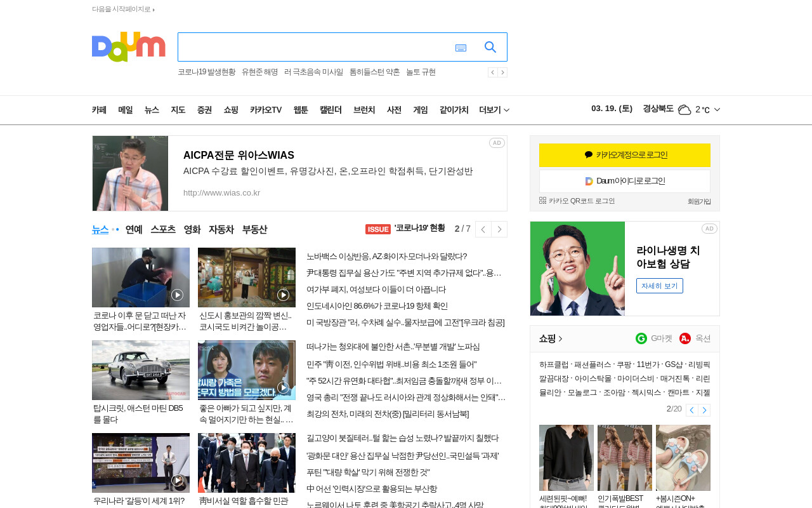Screen dimensions: 812x508
Task: Switch to the 자동차 news tab
Action: click(221, 229)
